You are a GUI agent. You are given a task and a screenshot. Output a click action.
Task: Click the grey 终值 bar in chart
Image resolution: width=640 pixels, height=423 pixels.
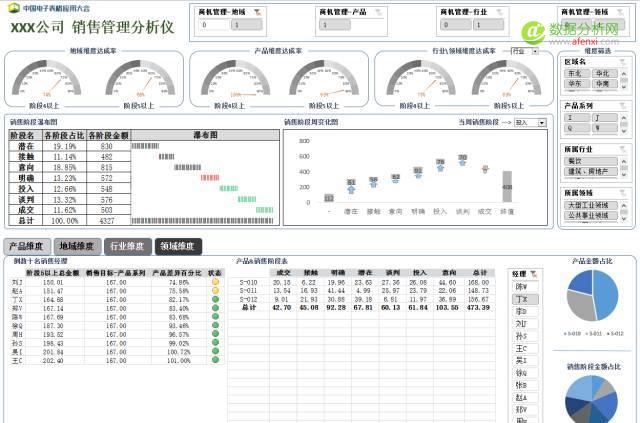507,186
